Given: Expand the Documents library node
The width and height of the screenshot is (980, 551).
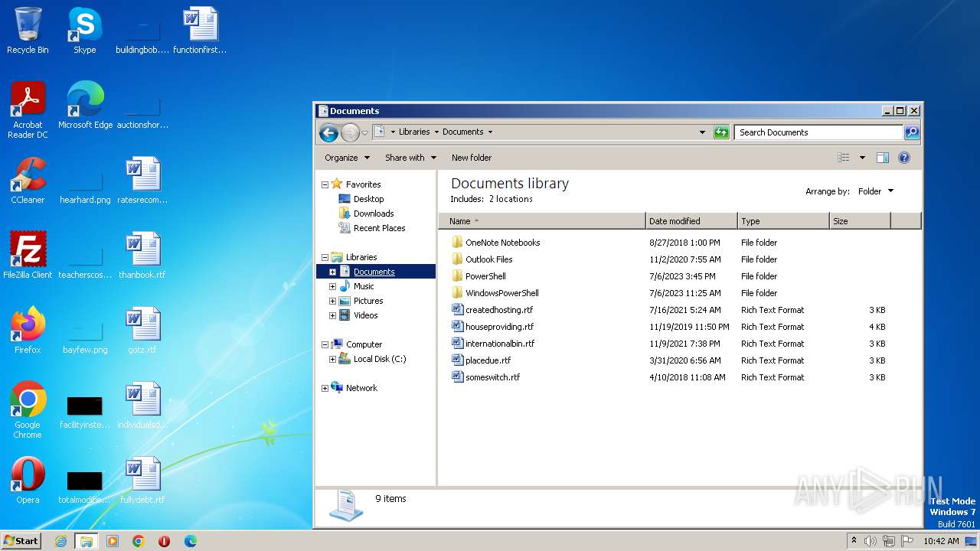Looking at the screenshot, I should [x=332, y=272].
